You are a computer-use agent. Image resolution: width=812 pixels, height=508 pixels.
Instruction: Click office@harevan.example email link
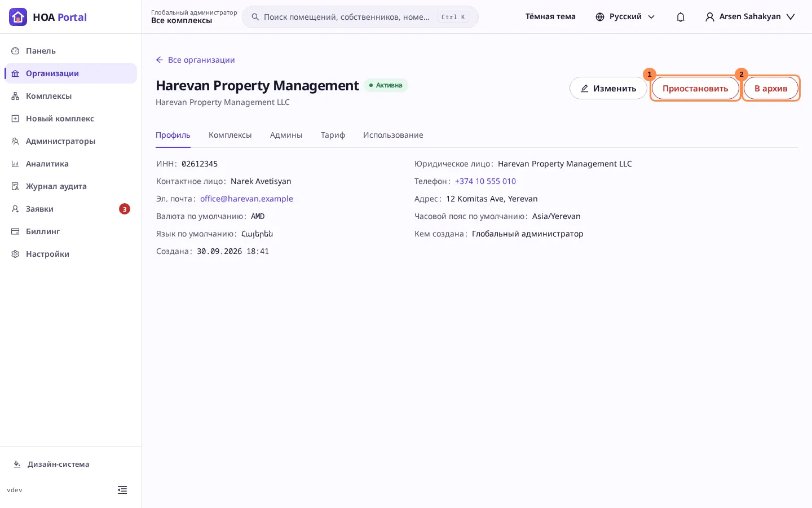click(x=246, y=199)
